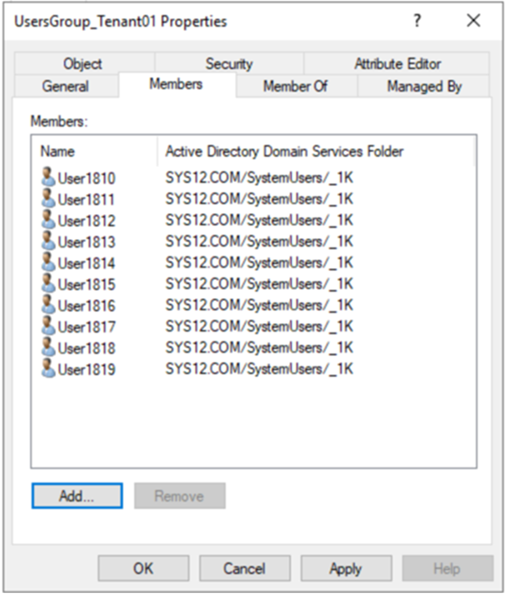Switch to the General tab
Screen dimensions: 505x594
(x=66, y=86)
